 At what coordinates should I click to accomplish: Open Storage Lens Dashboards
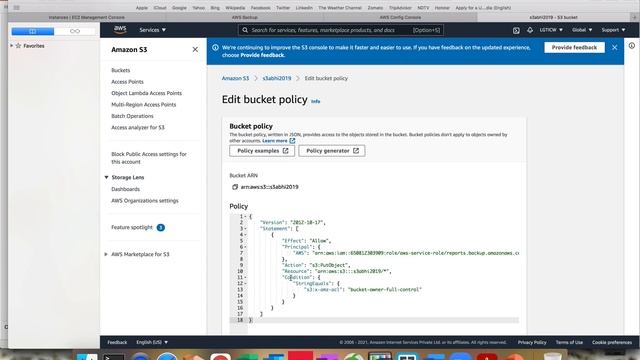(x=125, y=189)
